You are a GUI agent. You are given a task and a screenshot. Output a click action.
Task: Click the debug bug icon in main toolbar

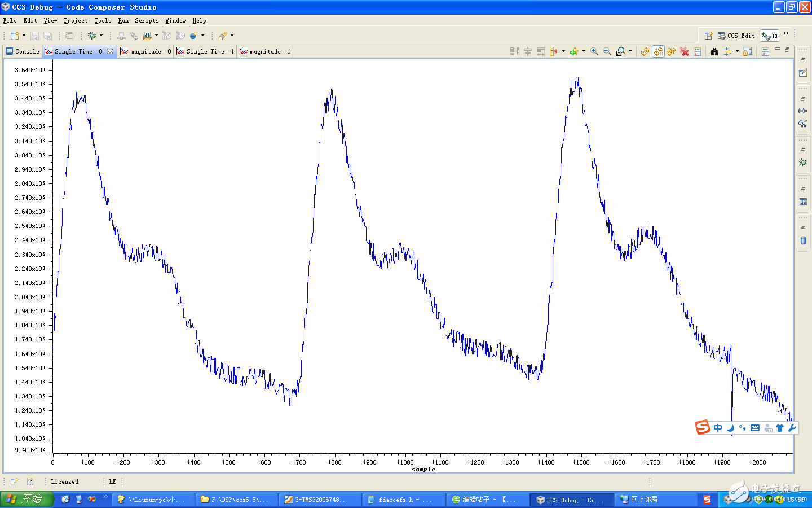coord(92,36)
